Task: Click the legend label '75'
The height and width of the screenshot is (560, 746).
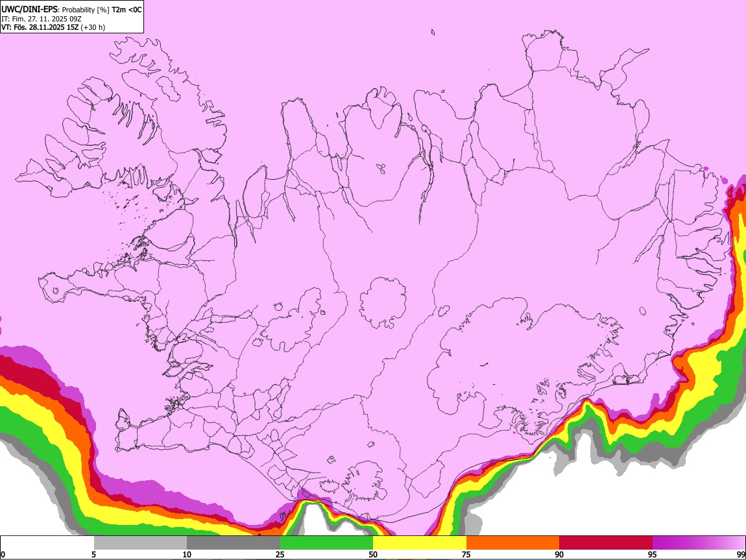Action: 466,555
